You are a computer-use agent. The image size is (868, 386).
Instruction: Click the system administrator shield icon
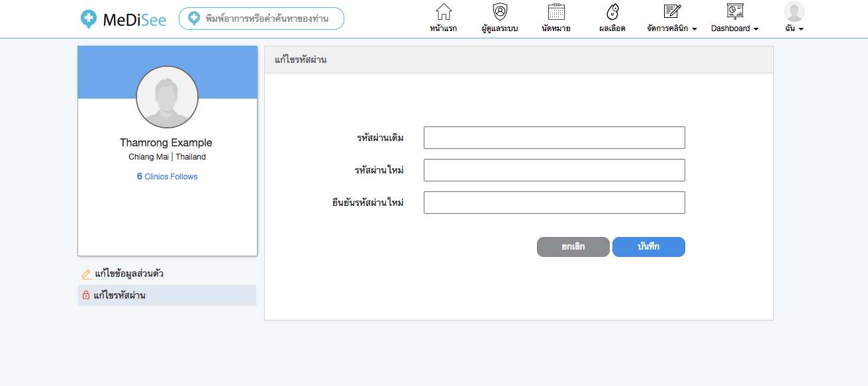(x=500, y=12)
